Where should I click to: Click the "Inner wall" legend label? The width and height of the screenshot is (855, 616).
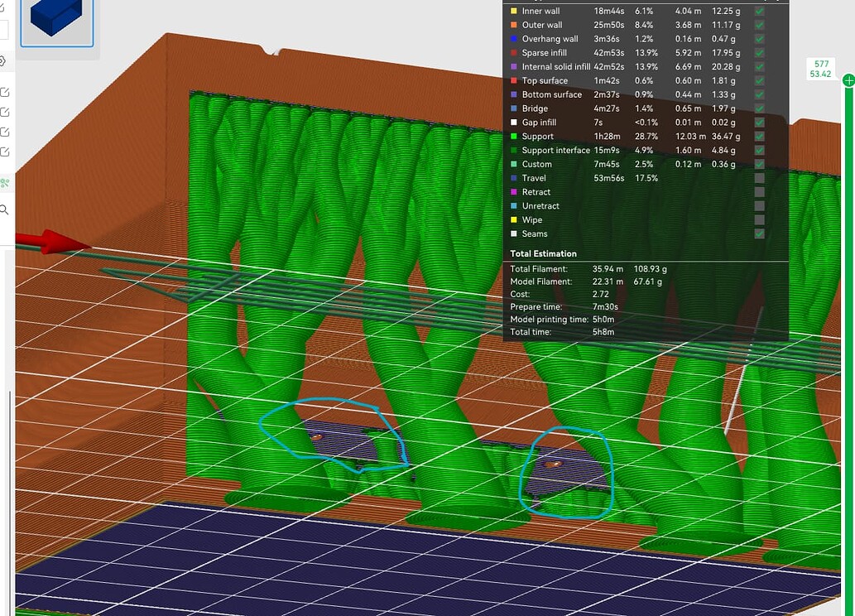tap(540, 11)
